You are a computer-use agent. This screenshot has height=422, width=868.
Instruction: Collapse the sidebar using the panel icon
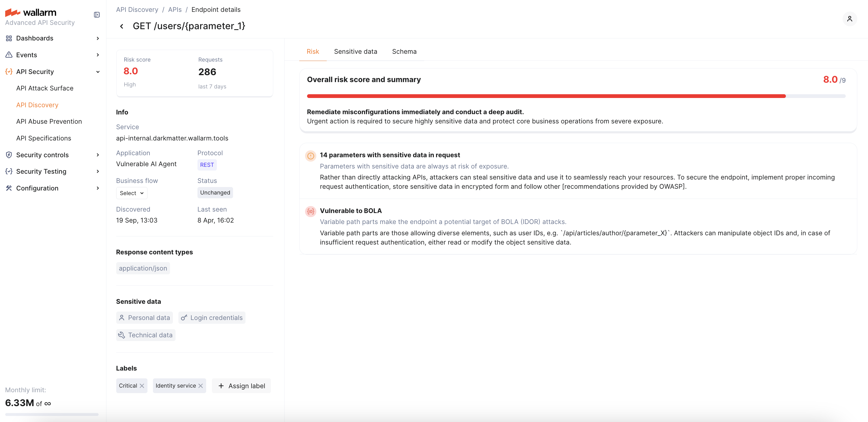click(97, 15)
